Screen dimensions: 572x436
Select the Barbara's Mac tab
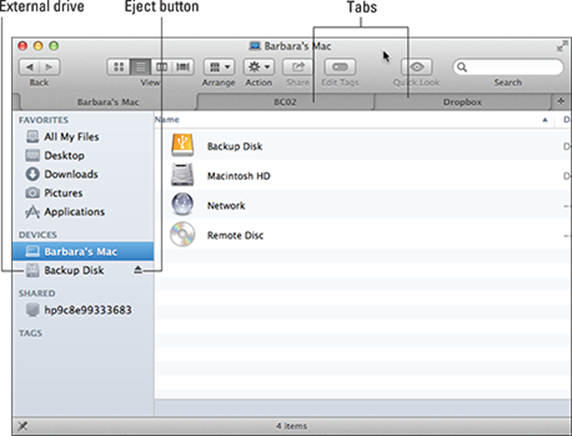click(108, 102)
